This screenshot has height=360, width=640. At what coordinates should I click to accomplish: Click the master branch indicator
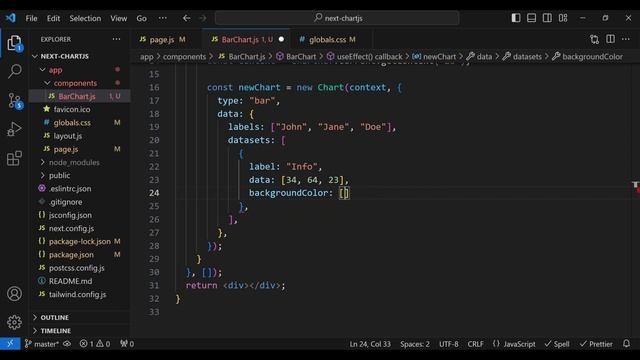pyautogui.click(x=42, y=344)
